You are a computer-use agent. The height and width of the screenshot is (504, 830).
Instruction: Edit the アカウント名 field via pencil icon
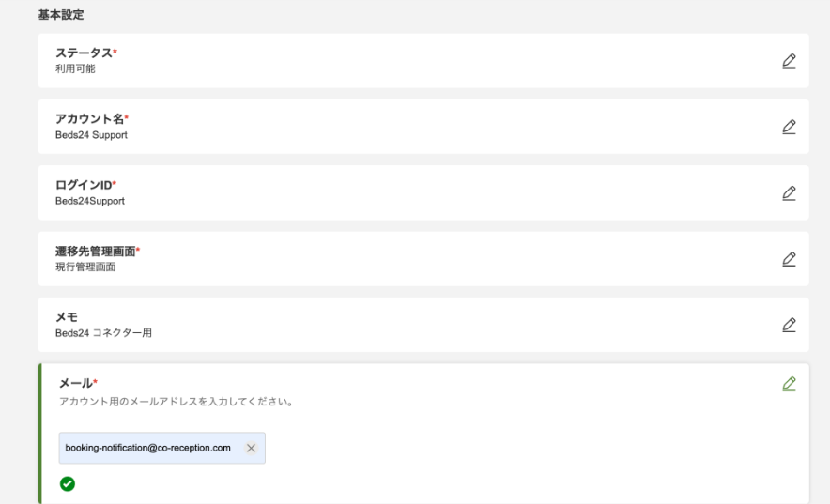tap(789, 127)
